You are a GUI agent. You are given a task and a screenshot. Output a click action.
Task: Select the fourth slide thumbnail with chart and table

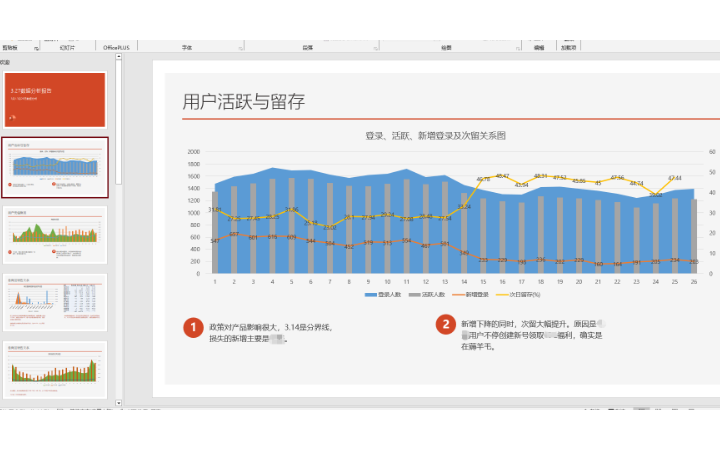coord(55,302)
